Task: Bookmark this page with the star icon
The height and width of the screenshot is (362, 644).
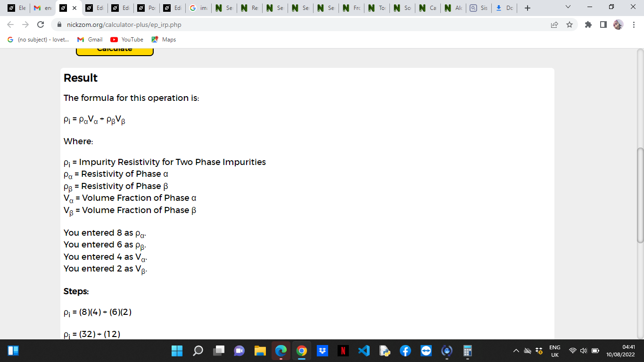Action: pos(570,25)
